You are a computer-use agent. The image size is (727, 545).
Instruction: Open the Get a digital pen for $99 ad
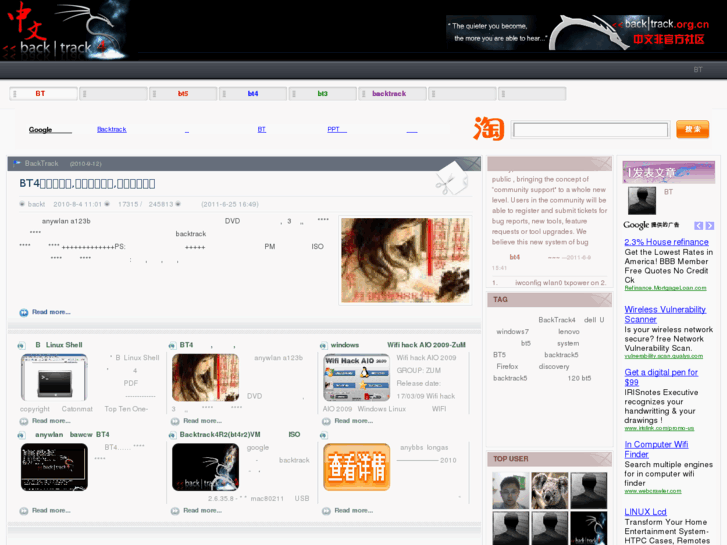(661, 377)
